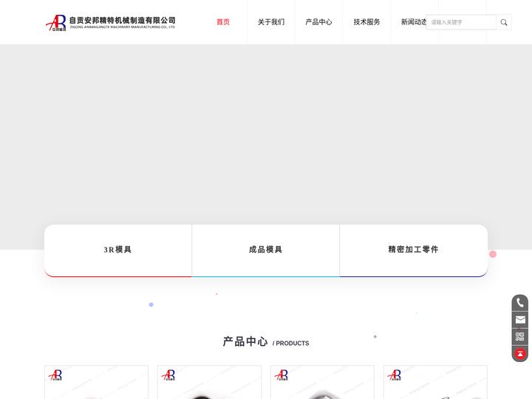Focus the keyword search input field
The image size is (532, 399).
461,22
